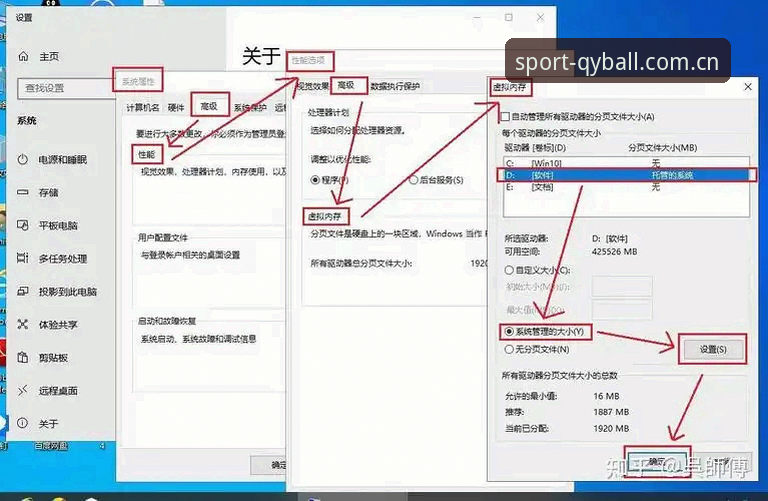Open 体验共享 shared experiences icon
This screenshot has width=768, height=501.
pos(23,324)
